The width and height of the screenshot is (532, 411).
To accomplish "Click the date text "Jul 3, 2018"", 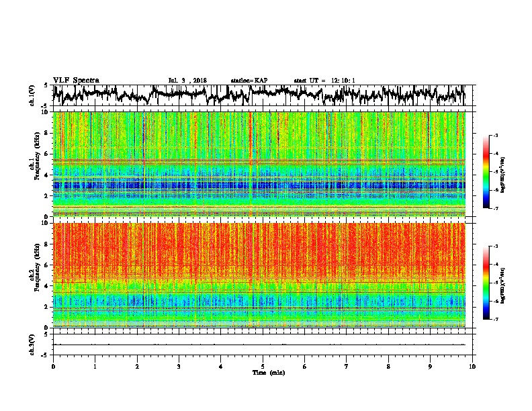I will coord(187,81).
